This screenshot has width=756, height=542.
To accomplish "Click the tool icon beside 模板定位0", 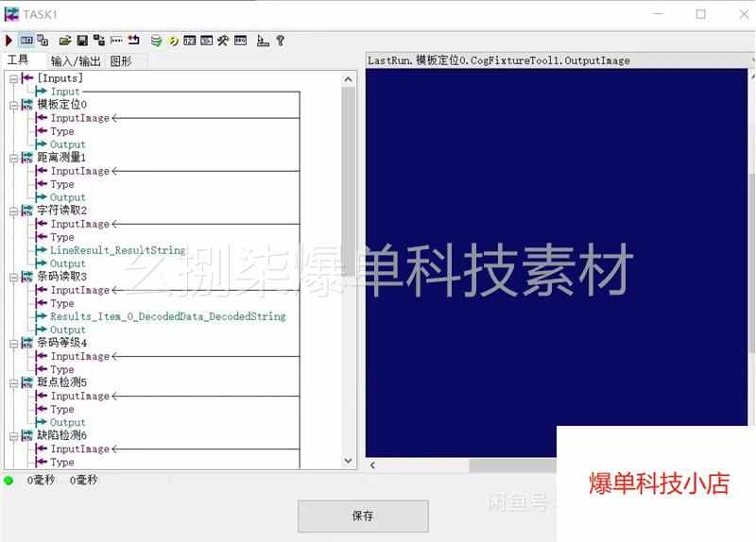I will [27, 105].
